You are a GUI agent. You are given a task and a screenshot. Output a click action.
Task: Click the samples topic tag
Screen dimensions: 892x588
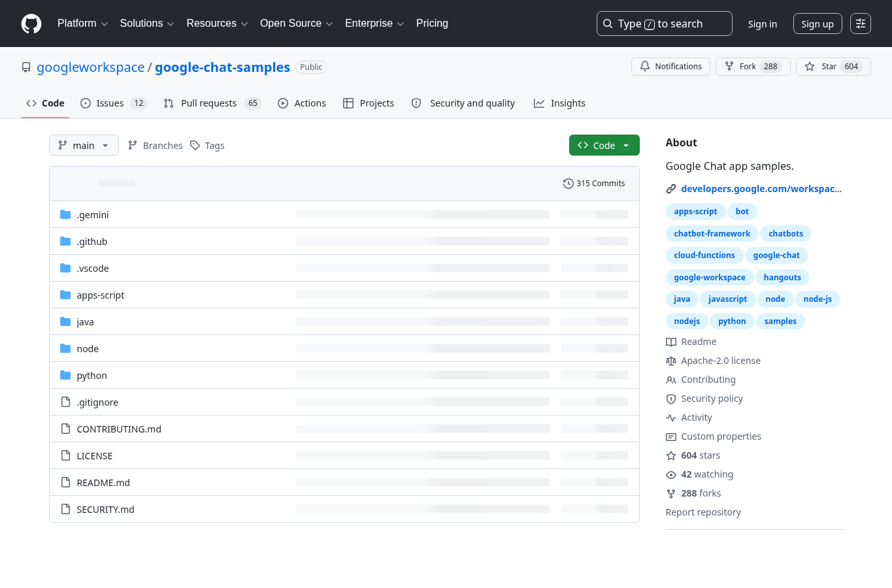[x=780, y=321]
